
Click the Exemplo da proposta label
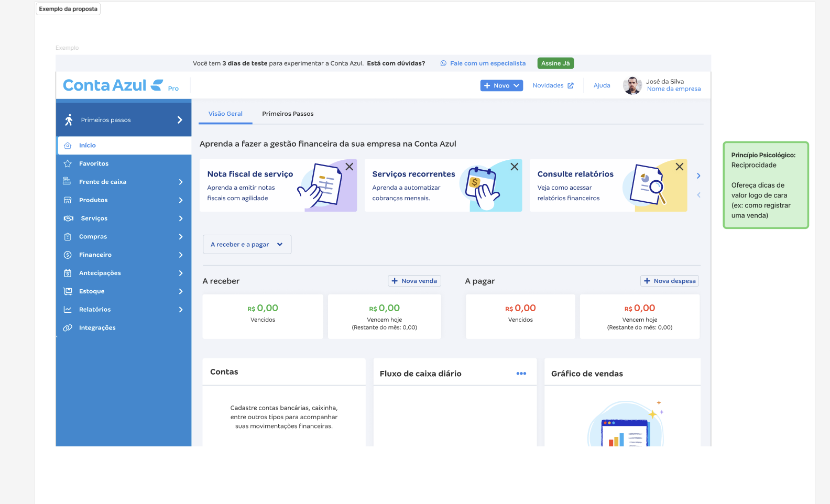click(68, 9)
